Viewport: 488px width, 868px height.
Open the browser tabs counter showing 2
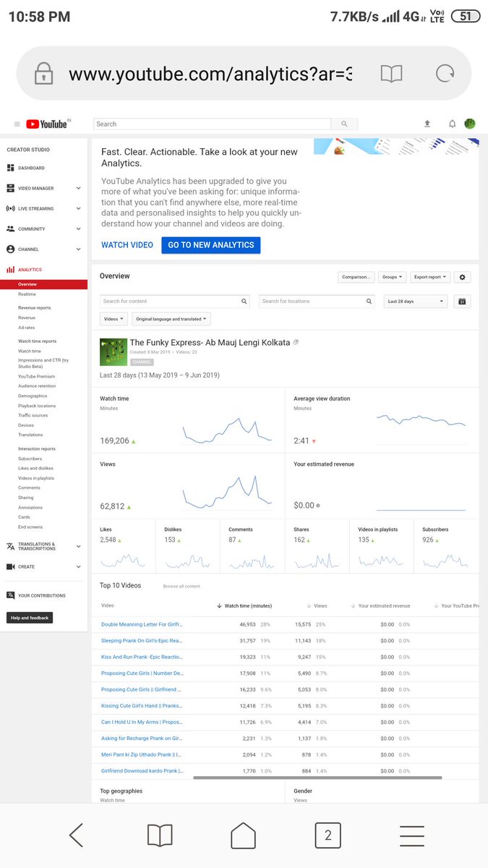[x=328, y=835]
